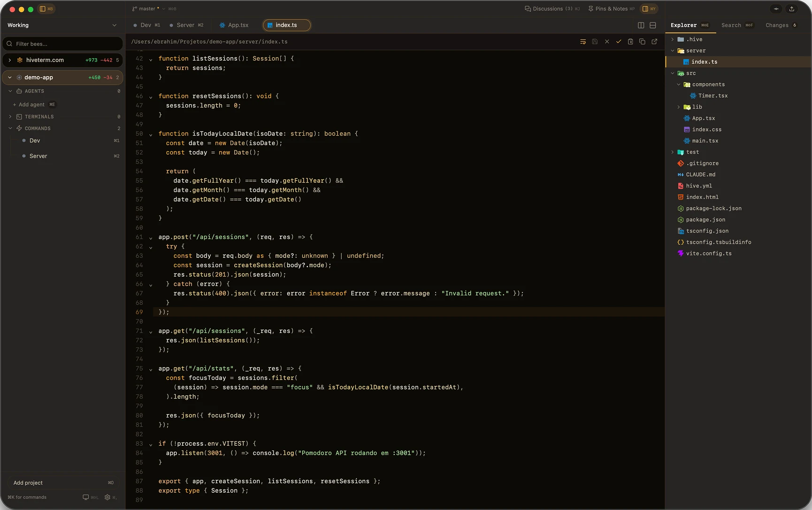Expand the .hive folder
812x510 pixels.
[673, 39]
